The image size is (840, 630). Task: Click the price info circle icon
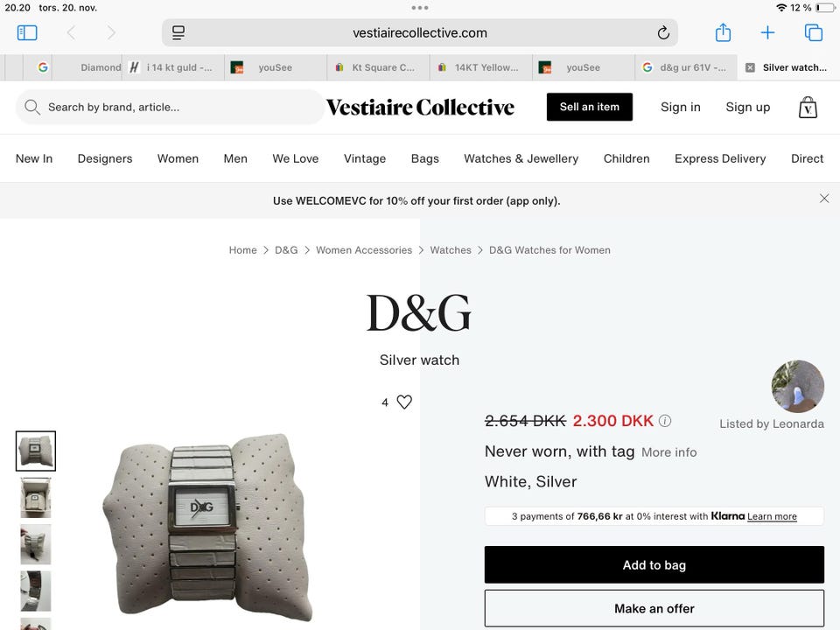coord(665,421)
